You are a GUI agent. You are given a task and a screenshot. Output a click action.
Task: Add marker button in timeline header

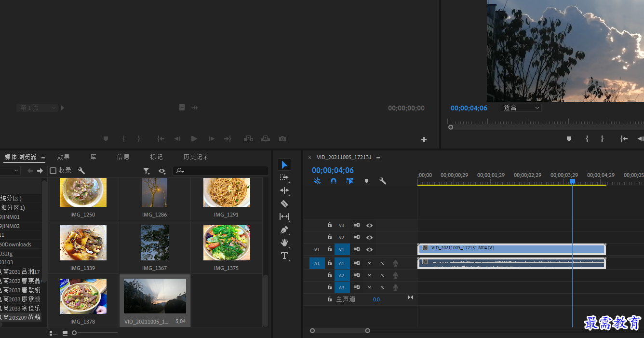click(366, 181)
